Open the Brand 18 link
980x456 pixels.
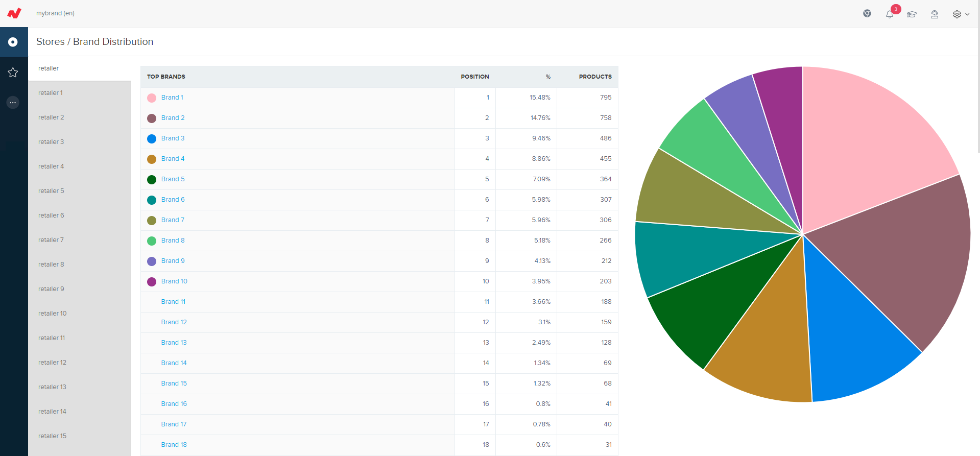coord(174,445)
